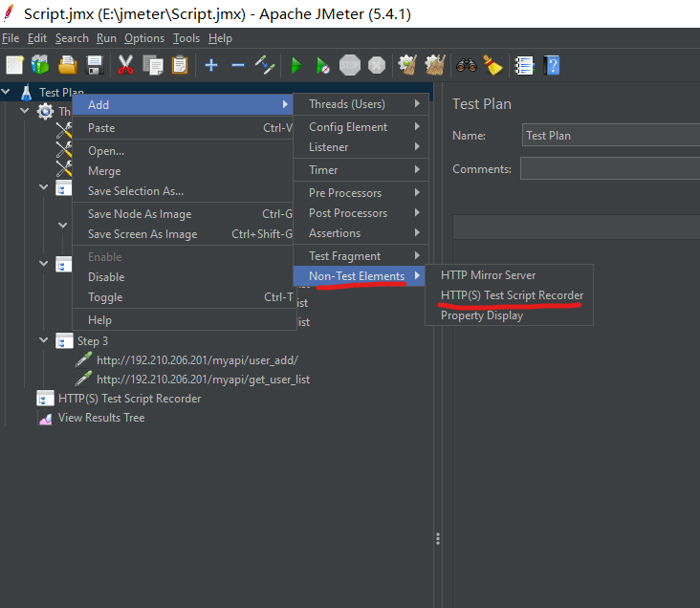This screenshot has height=608, width=700.
Task: Open the Templates toolbar icon
Action: [40, 65]
